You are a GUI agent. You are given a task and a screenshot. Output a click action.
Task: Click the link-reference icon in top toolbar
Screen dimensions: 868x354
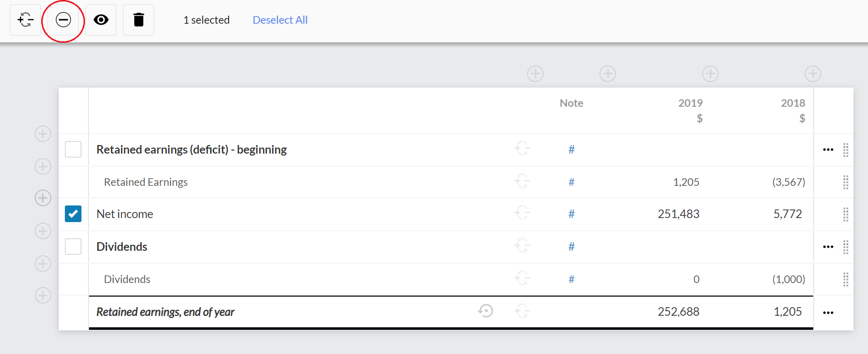tap(25, 20)
